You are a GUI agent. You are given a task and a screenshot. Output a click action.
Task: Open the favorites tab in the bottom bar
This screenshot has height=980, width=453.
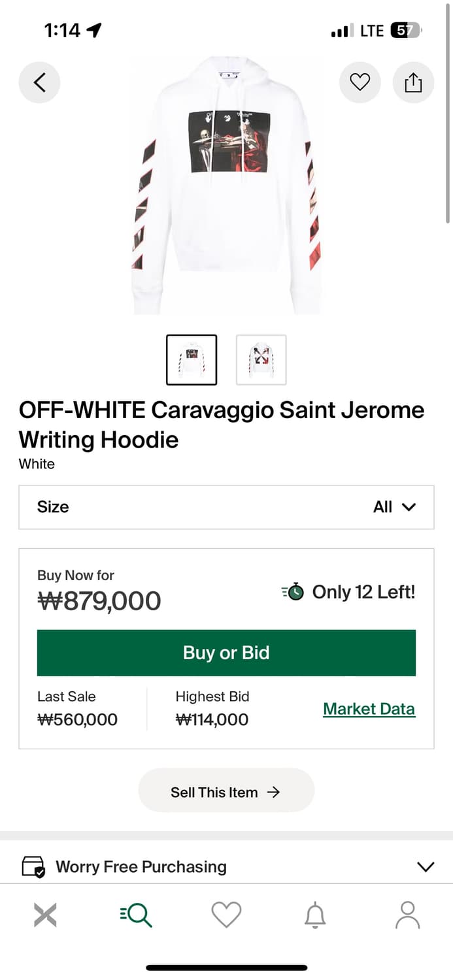click(x=226, y=915)
